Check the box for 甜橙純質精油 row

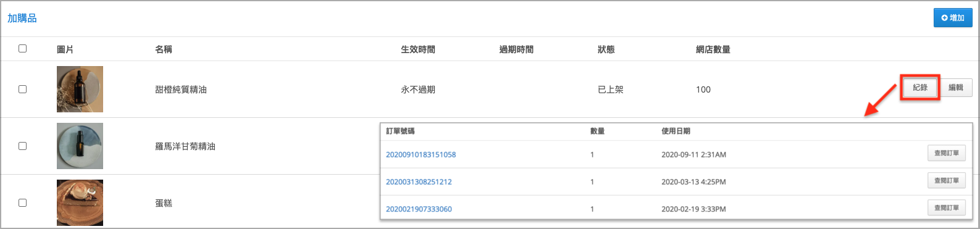click(23, 90)
